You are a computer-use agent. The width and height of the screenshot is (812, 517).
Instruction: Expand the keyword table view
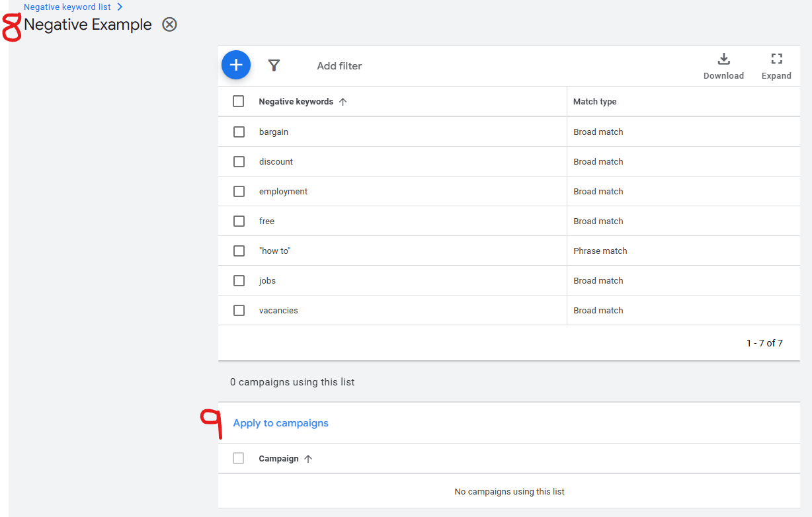coord(776,66)
